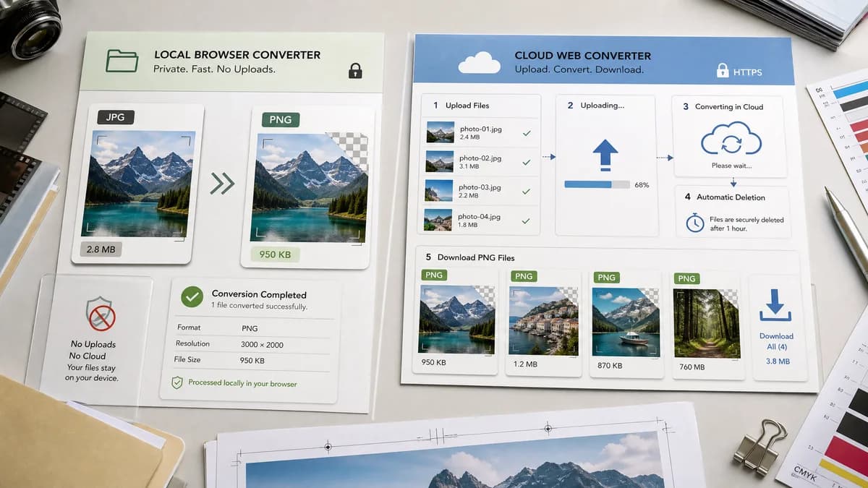Image resolution: width=868 pixels, height=488 pixels.
Task: Click the 3.8 MB total download size
Action: 778,361
